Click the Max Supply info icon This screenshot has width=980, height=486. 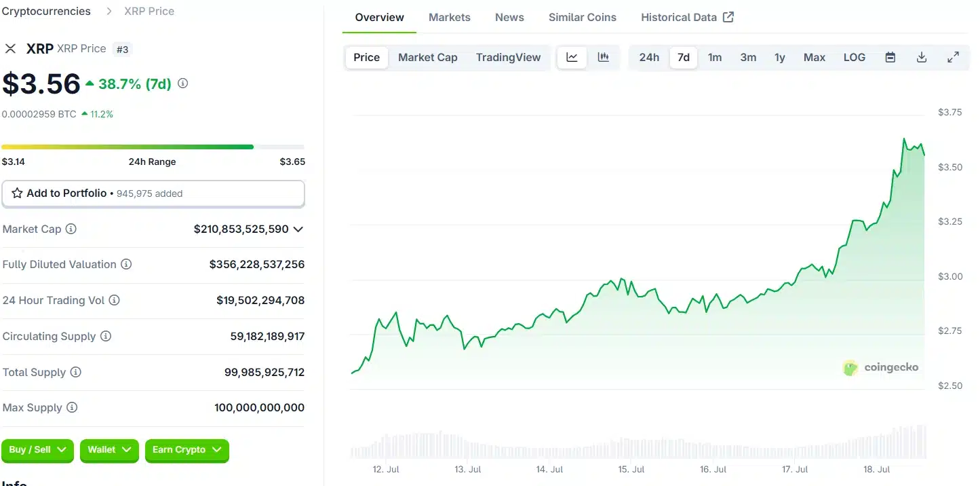[x=72, y=407]
